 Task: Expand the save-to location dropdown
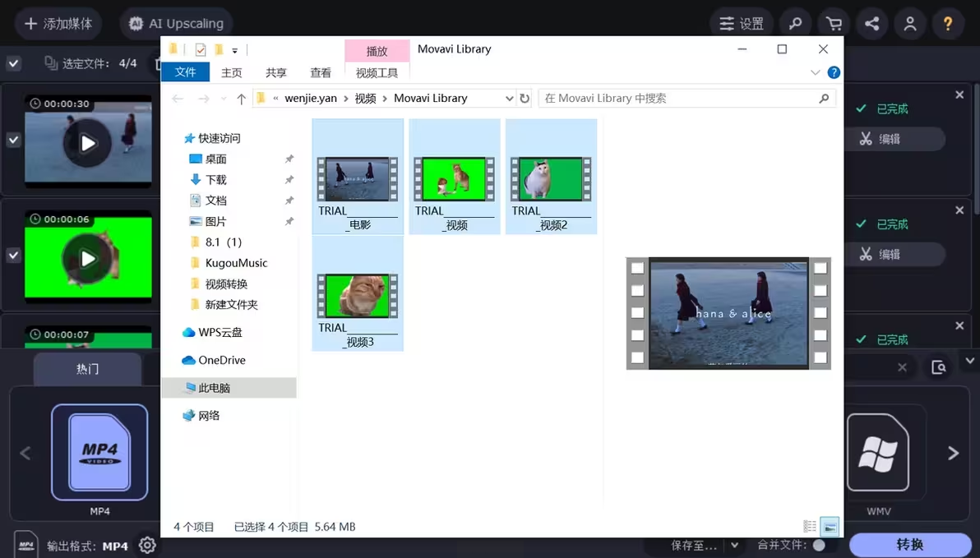(x=735, y=545)
